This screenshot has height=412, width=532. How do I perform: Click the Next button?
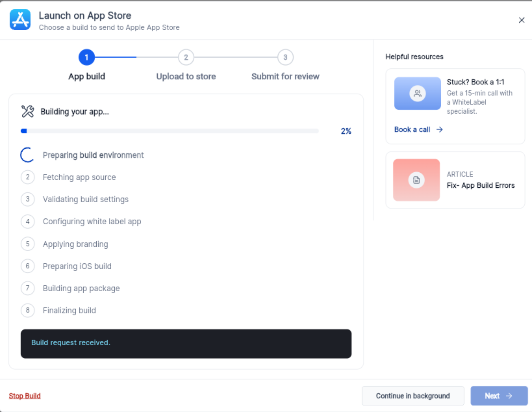(x=499, y=396)
